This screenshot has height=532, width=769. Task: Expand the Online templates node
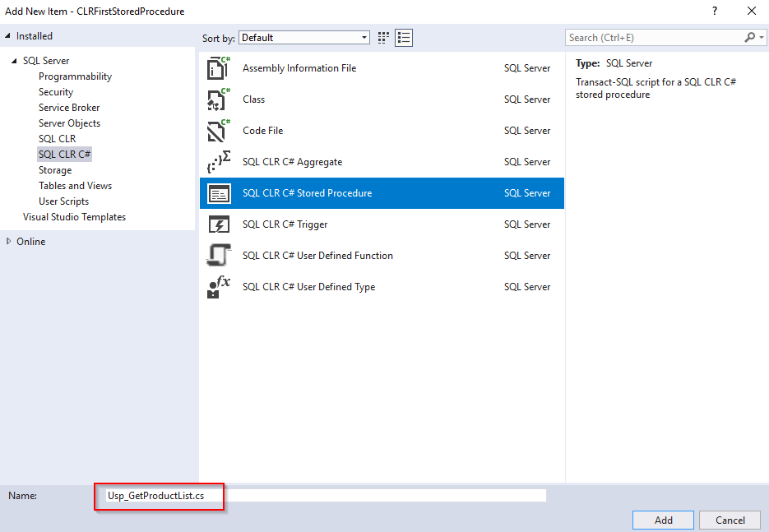tap(9, 242)
